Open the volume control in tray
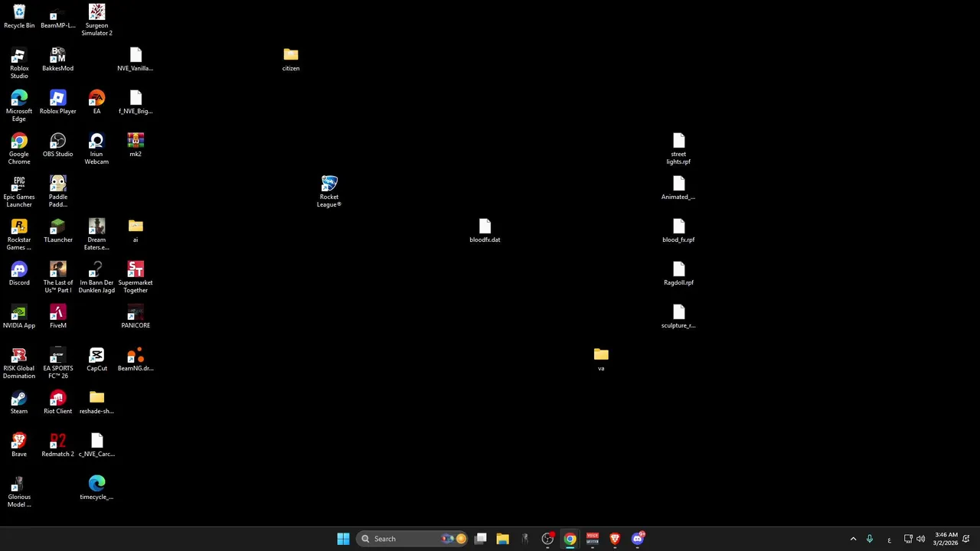Screen dimensions: 980x551 (x=920, y=539)
